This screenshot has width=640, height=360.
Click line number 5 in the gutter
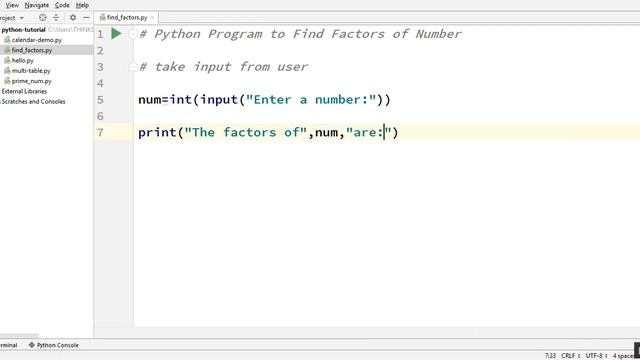pos(100,100)
